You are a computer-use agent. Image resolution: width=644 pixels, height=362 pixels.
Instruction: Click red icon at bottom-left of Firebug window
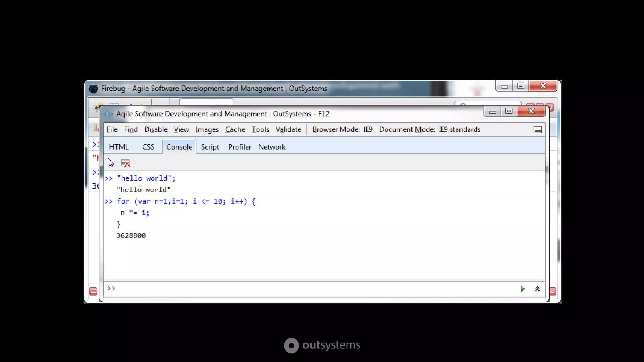point(93,291)
